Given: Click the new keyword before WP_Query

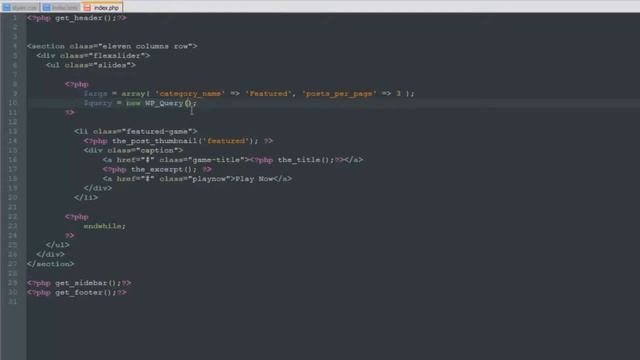Looking at the screenshot, I should (x=133, y=103).
